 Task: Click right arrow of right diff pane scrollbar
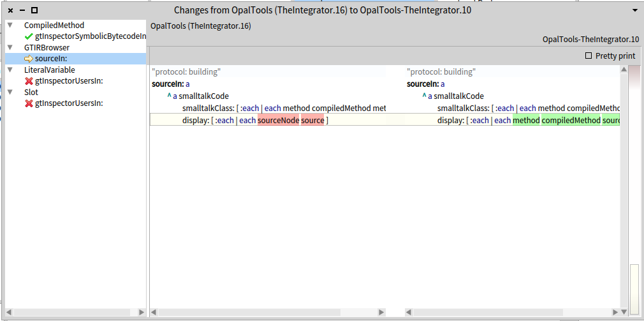click(616, 312)
